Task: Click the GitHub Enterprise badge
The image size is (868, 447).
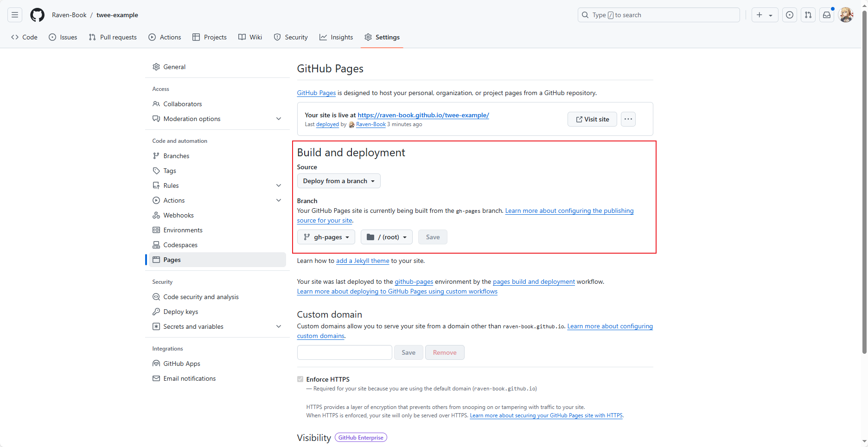Action: tap(361, 437)
